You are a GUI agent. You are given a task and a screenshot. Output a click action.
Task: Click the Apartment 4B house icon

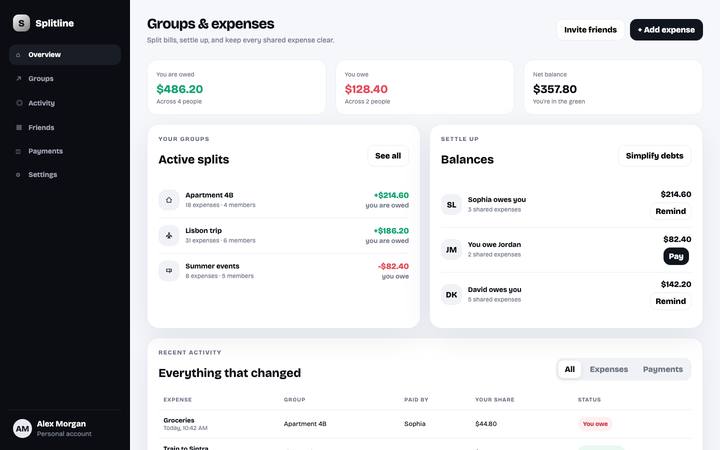click(x=169, y=200)
